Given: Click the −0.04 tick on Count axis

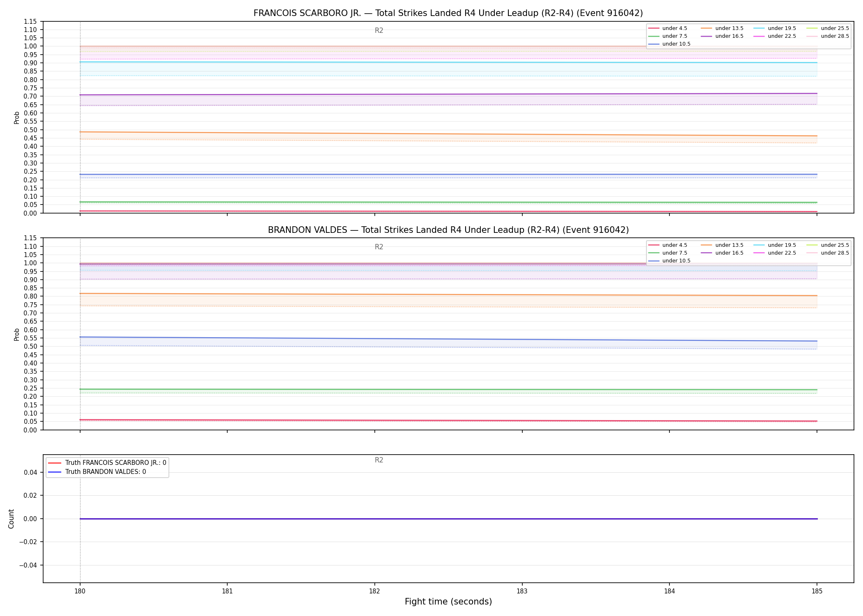Looking at the screenshot, I should pyautogui.click(x=28, y=565).
